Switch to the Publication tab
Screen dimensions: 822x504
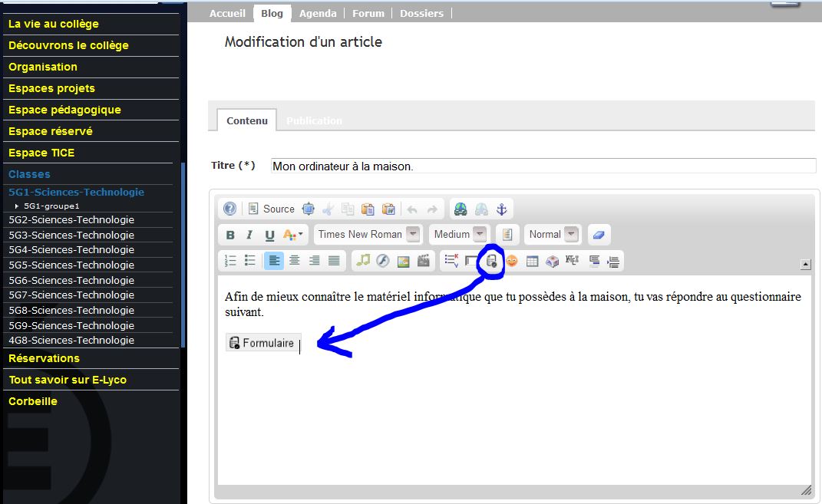[314, 120]
